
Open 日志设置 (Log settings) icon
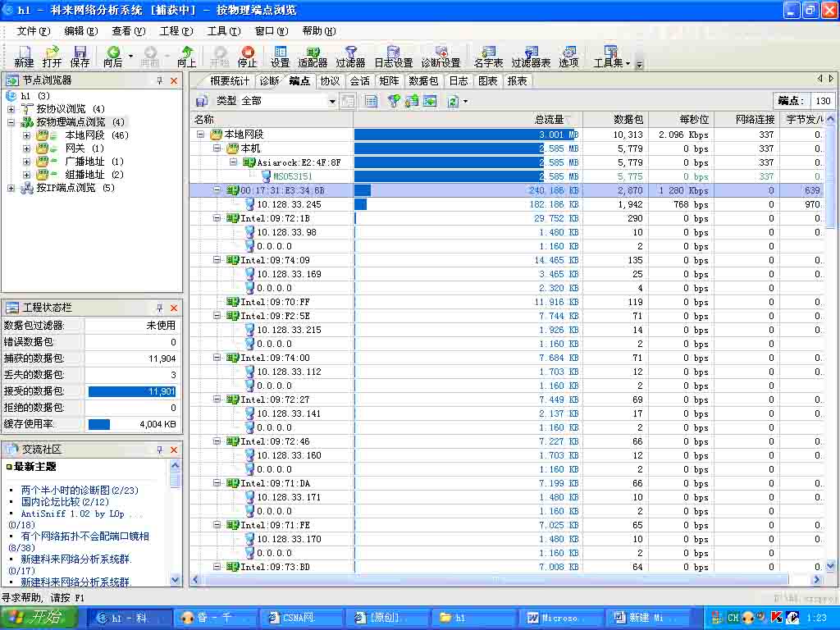[x=393, y=56]
